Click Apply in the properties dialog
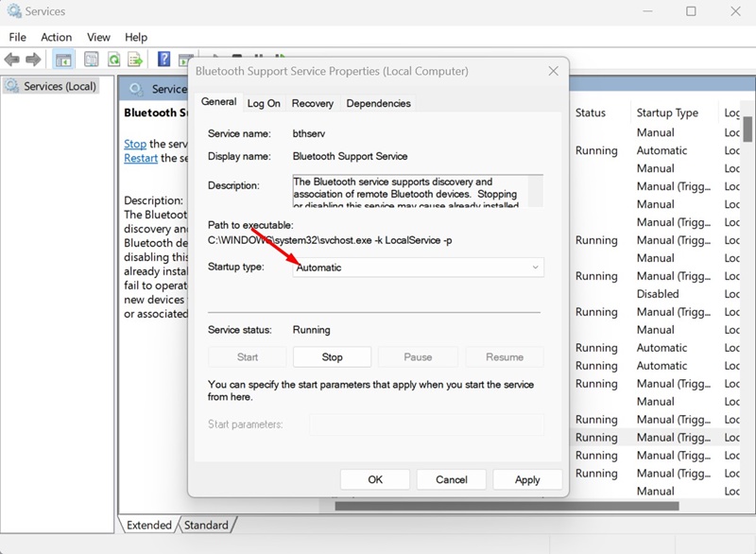This screenshot has width=756, height=554. [527, 479]
